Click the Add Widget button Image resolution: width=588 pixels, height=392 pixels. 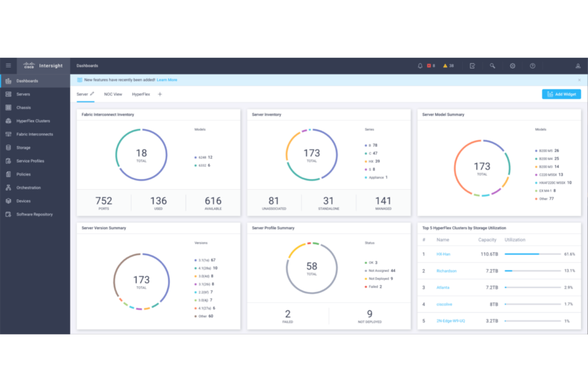(561, 94)
